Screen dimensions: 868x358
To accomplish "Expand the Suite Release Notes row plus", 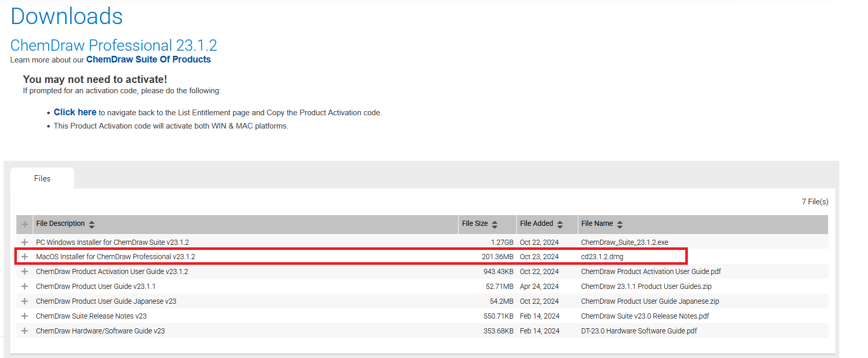I will point(25,316).
